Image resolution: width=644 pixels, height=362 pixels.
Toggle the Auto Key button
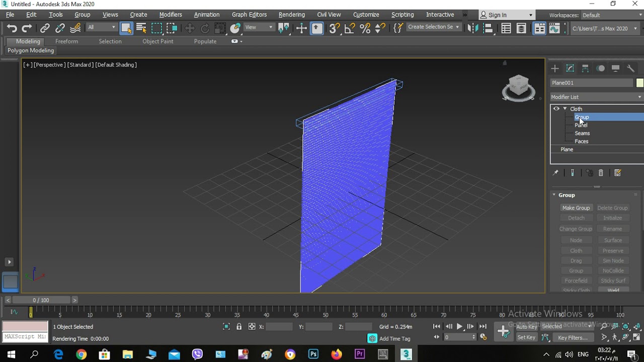click(x=527, y=327)
